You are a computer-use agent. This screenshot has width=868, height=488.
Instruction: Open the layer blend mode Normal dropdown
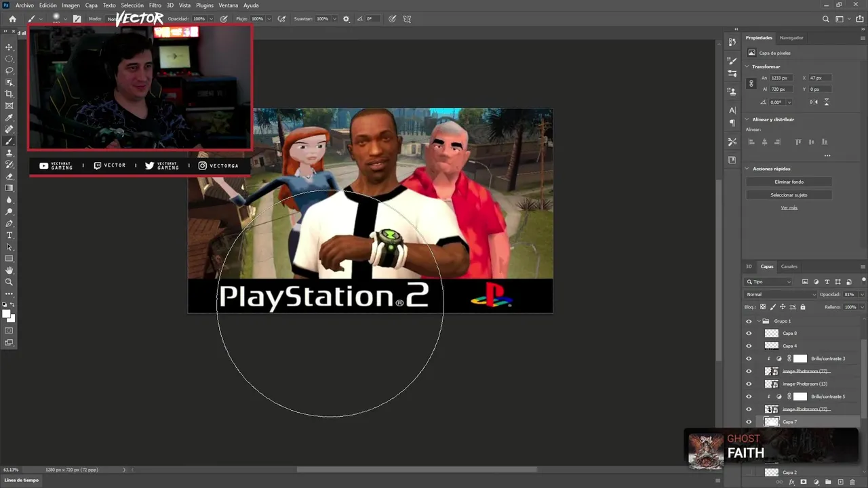click(x=781, y=294)
